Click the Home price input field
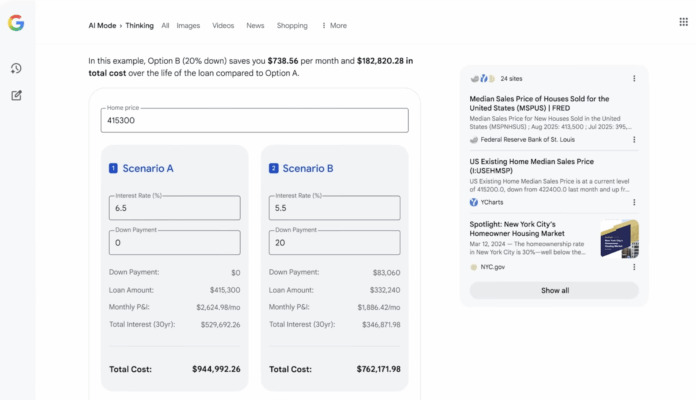The height and width of the screenshot is (400, 696). click(x=255, y=120)
